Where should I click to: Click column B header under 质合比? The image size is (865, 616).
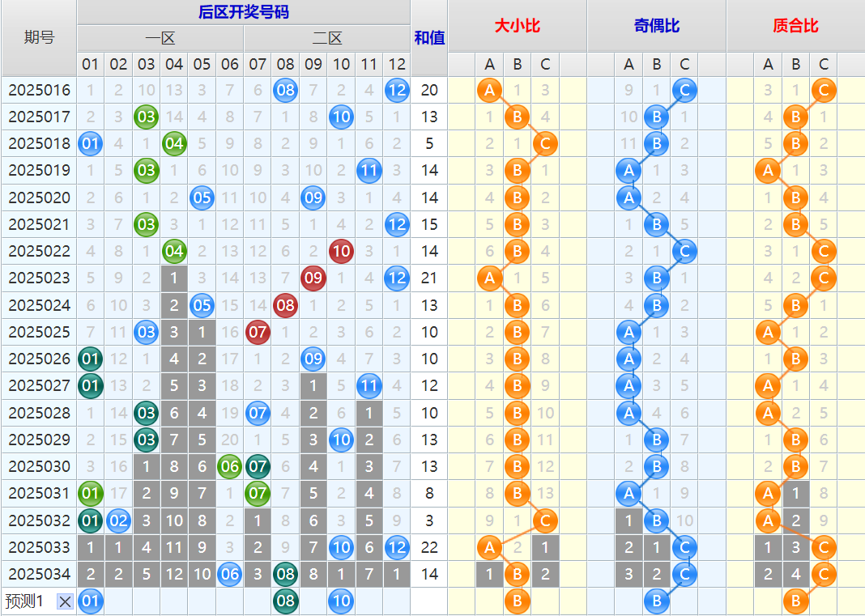[x=795, y=65]
